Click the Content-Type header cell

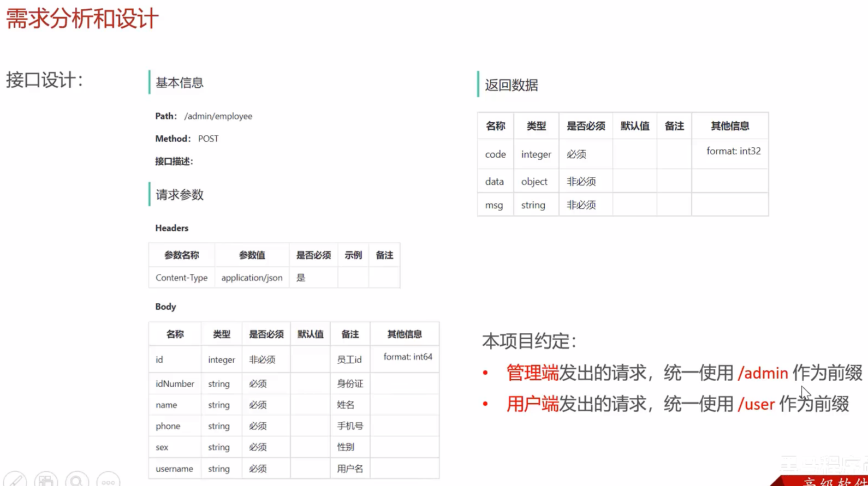[181, 278]
